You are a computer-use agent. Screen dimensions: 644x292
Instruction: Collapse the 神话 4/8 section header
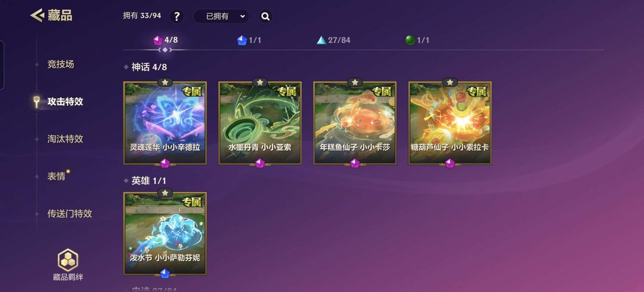point(145,67)
